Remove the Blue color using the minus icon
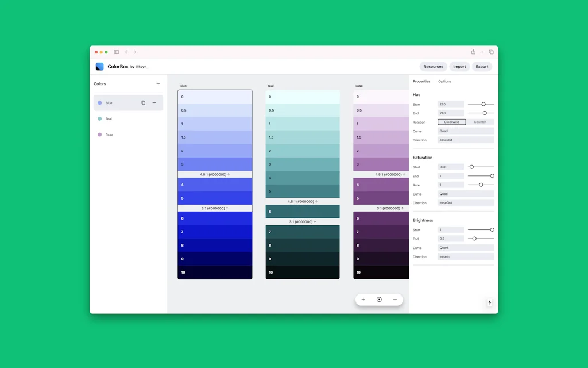 154,103
